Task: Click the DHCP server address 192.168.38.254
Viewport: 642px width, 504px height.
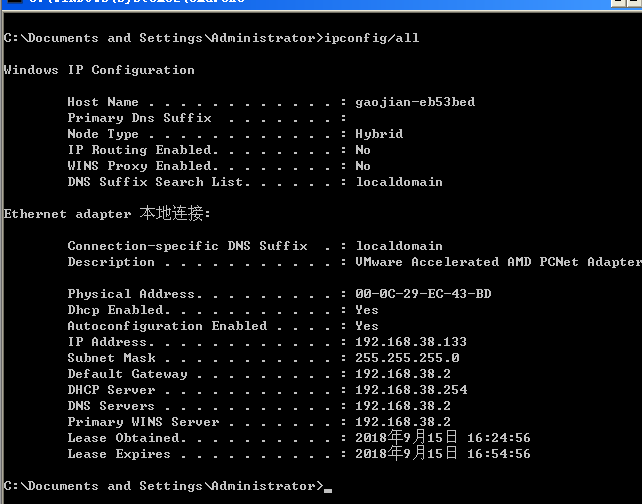Action: (411, 390)
